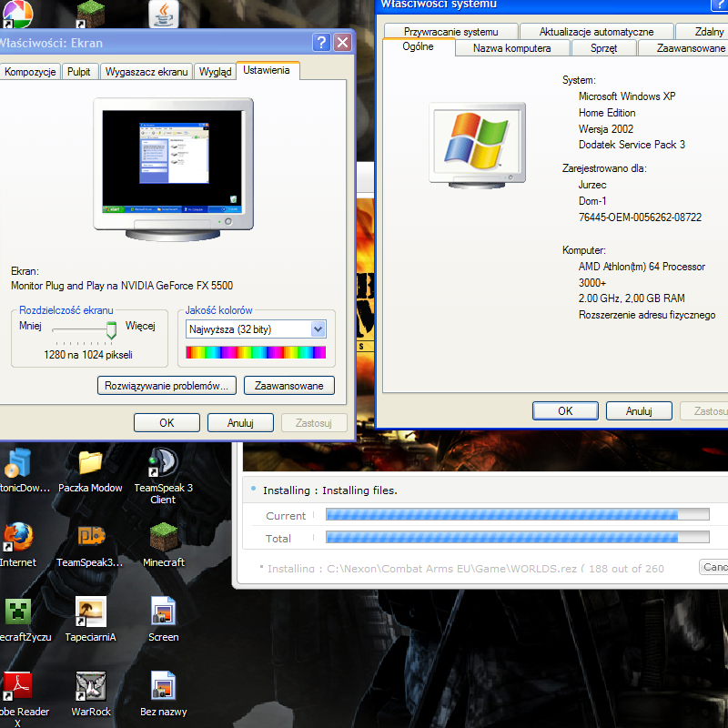Switch to the Kompozycje tab
Viewport: 728px width, 728px height.
(30, 72)
